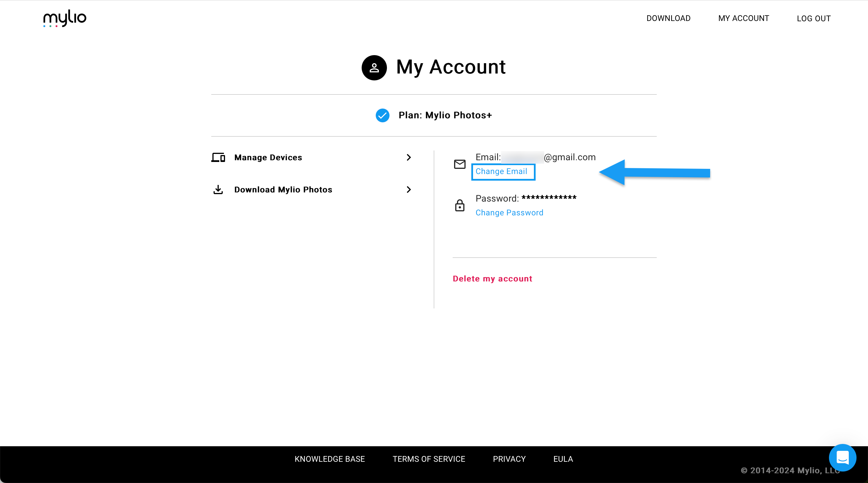Open the EULA footer link
This screenshot has height=483, width=868.
[x=563, y=459]
